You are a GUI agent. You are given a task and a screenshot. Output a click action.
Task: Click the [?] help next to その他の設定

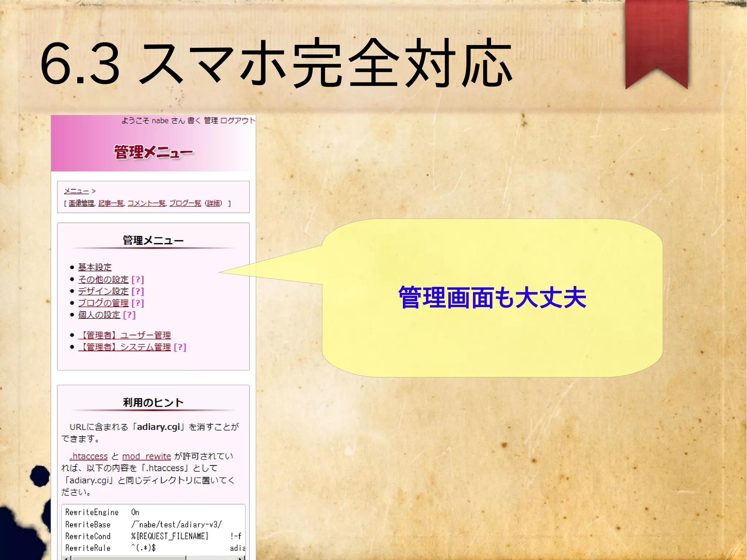(138, 279)
